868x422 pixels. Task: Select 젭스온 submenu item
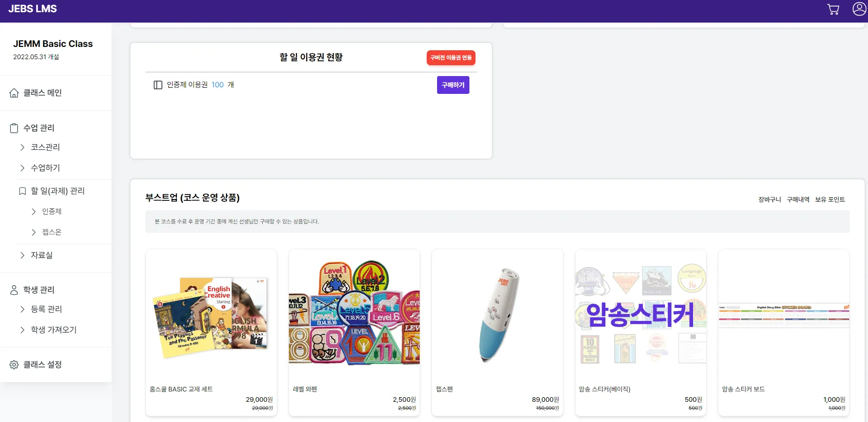tap(52, 232)
